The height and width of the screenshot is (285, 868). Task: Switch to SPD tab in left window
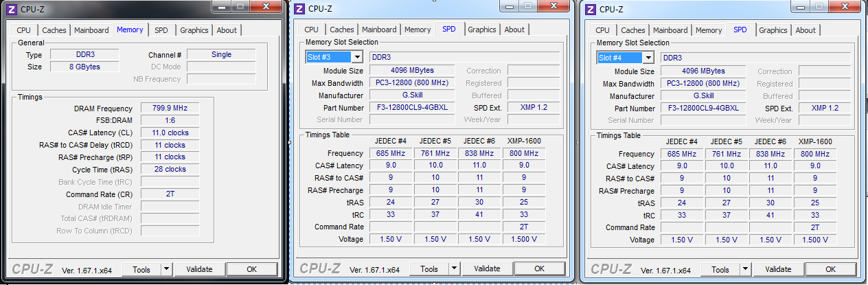(161, 30)
